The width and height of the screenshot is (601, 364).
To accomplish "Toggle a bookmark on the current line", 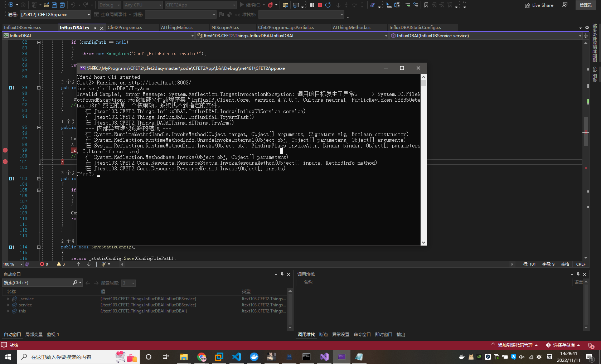I will tap(426, 5).
